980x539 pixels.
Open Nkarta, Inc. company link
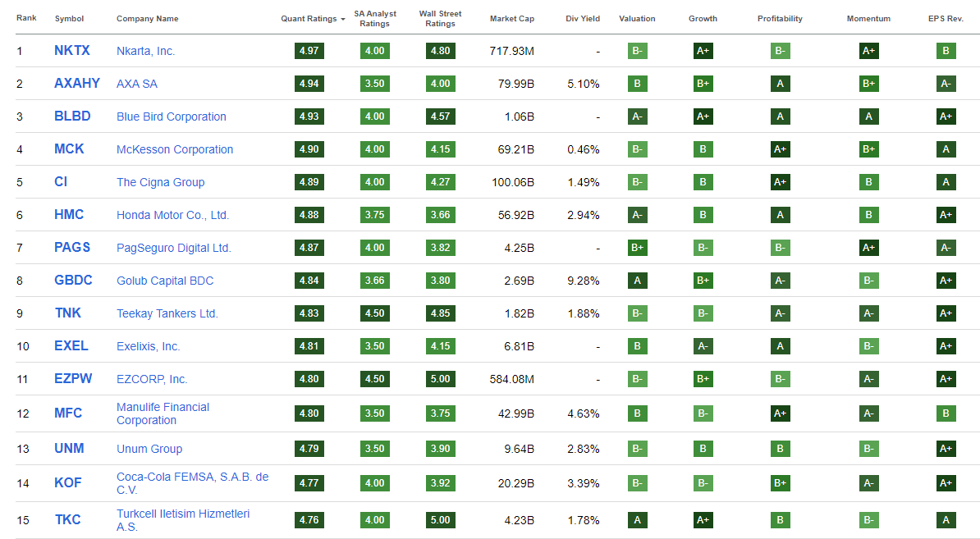tap(145, 51)
